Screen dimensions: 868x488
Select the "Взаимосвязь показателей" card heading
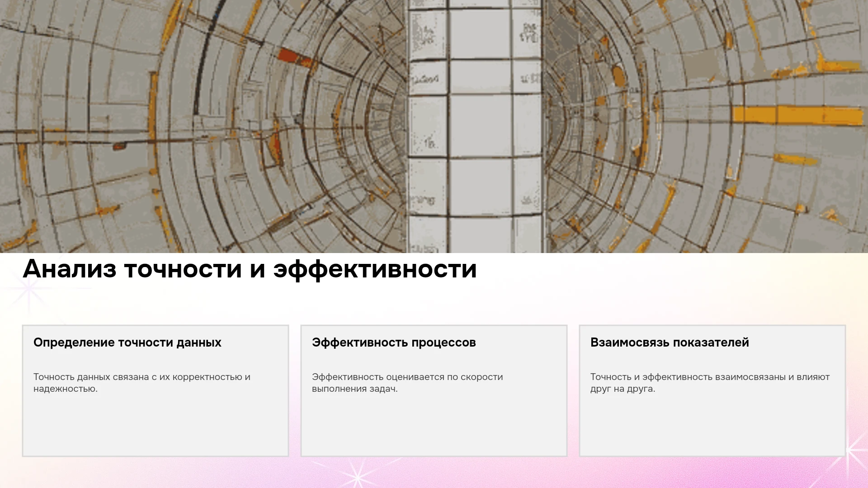point(670,343)
